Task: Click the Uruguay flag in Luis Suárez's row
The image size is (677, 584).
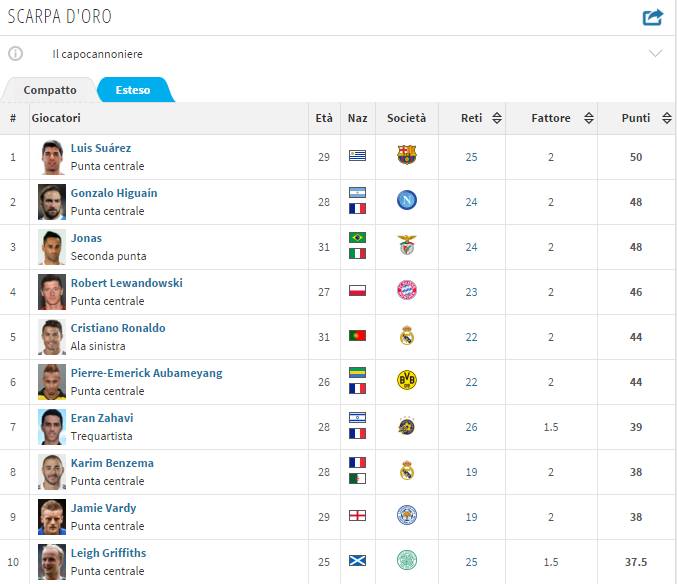Action: click(x=357, y=156)
